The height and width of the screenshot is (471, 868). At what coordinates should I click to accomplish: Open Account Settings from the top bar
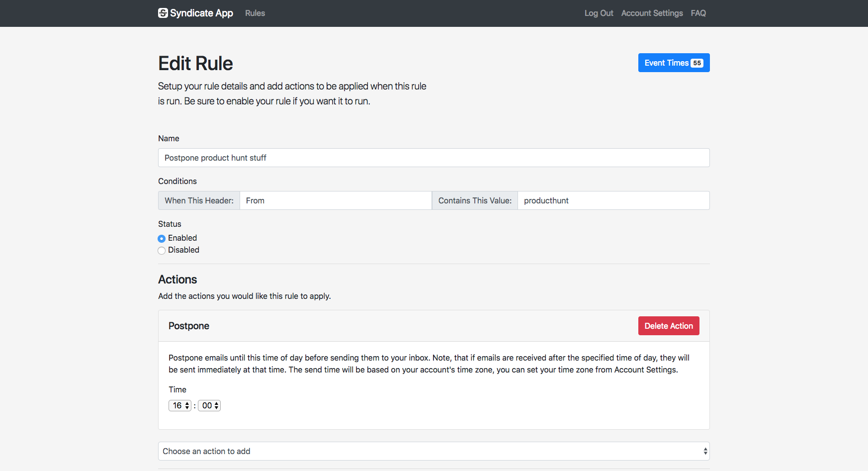652,13
